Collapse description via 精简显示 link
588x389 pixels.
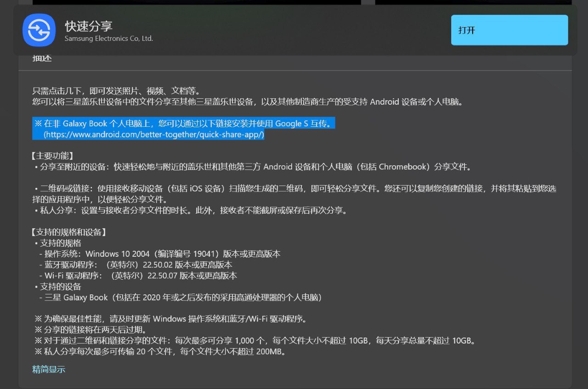(x=49, y=369)
